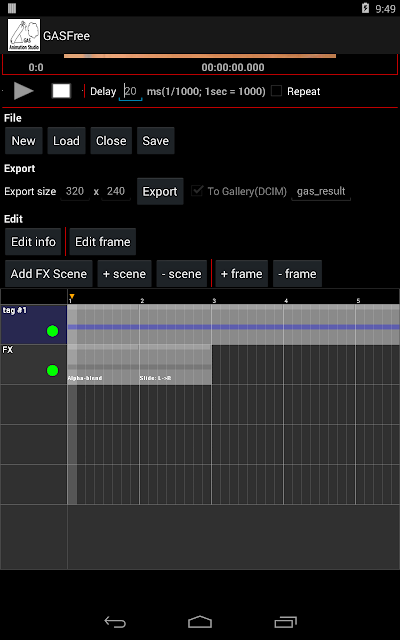Click the Export button

(x=160, y=191)
